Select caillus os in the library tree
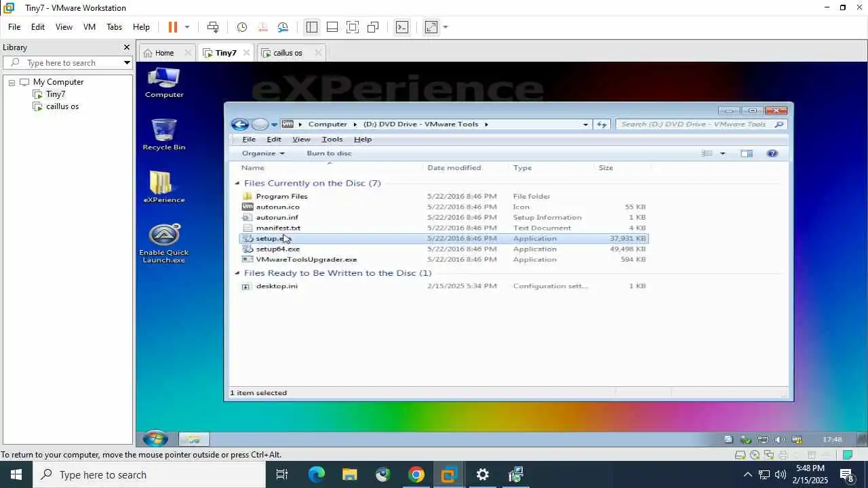868x488 pixels. click(62, 106)
